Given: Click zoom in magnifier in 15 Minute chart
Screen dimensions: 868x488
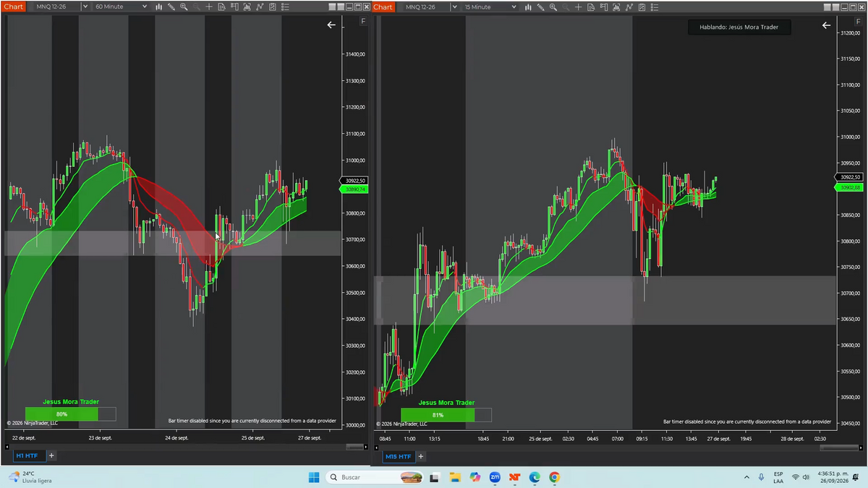Looking at the screenshot, I should pyautogui.click(x=553, y=7).
